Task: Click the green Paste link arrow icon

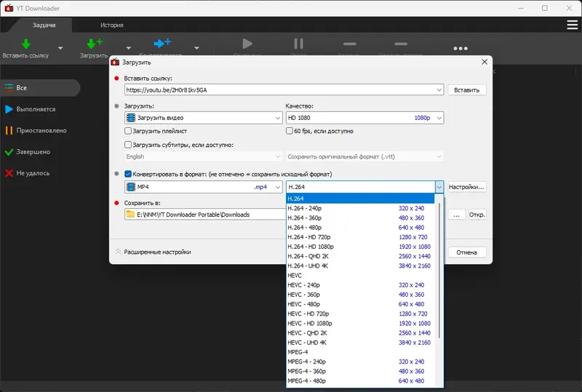Action: pyautogui.click(x=26, y=44)
